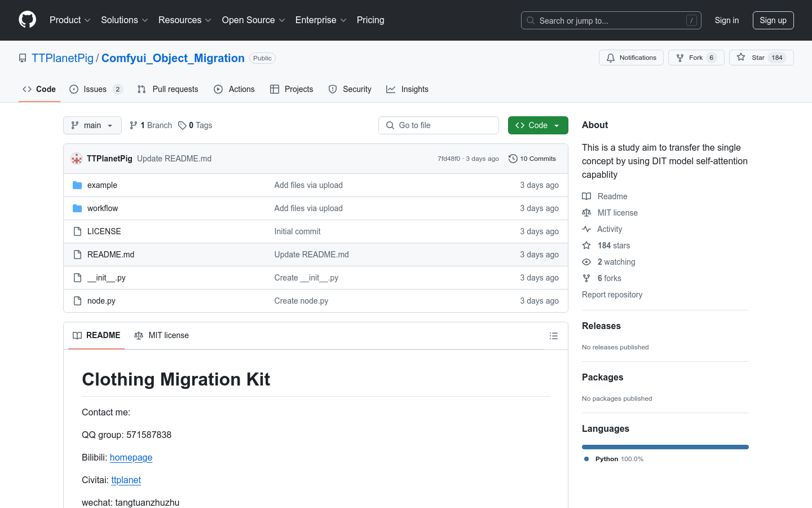Viewport: 812px width, 508px height.
Task: Open the green Code dropdown button
Action: (538, 125)
